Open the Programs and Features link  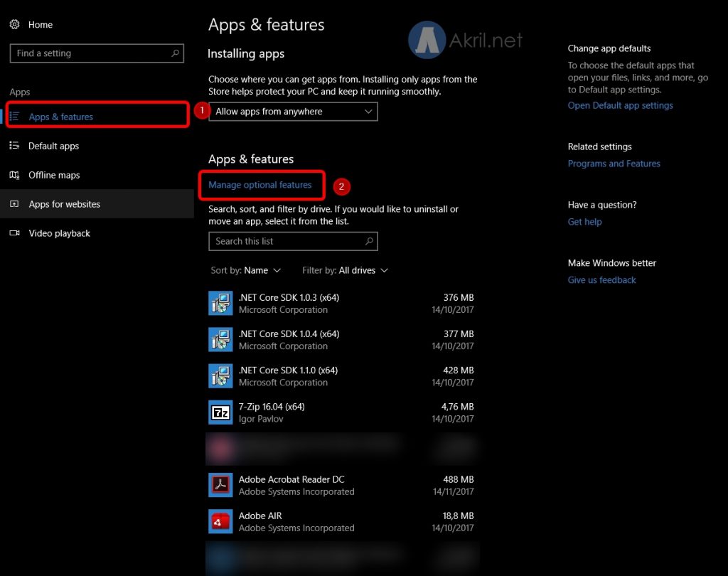(614, 164)
